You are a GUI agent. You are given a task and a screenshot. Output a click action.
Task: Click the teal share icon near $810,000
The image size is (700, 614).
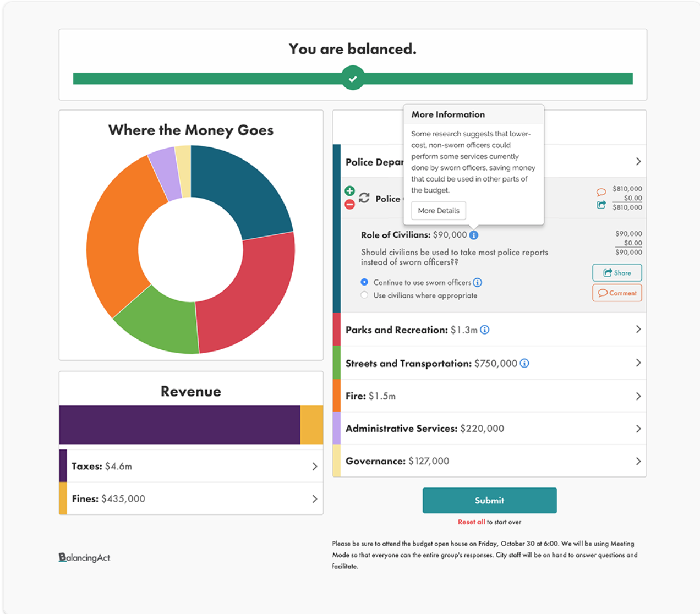pos(601,205)
